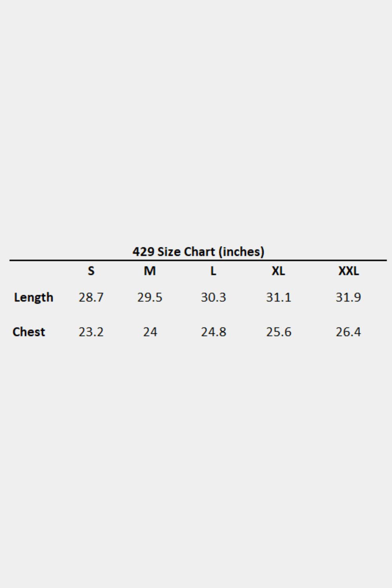The image size is (392, 588).
Task: Select the L size column header
Action: pos(213,271)
